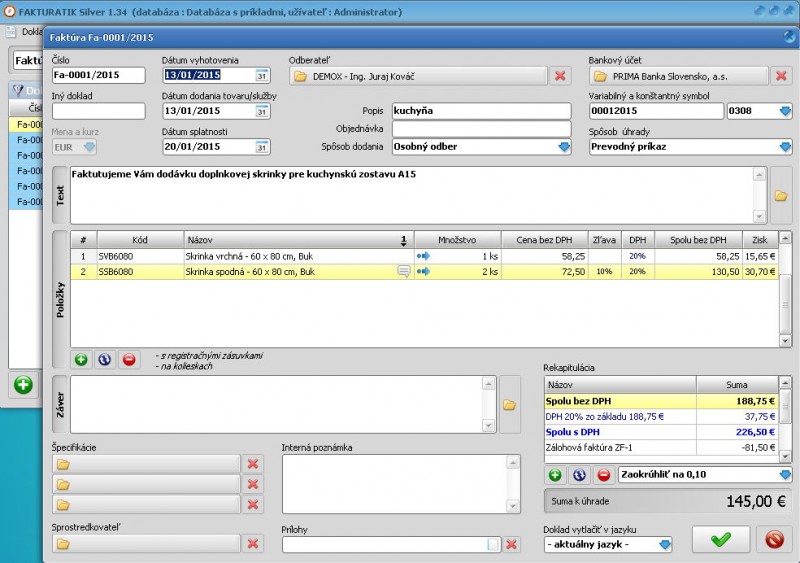
Task: Click blue arrow icon in SVB6080 row
Action: point(423,256)
